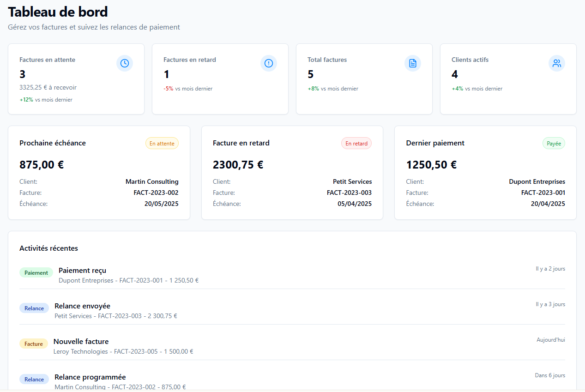Click the red 'En retard' status badge

point(356,144)
